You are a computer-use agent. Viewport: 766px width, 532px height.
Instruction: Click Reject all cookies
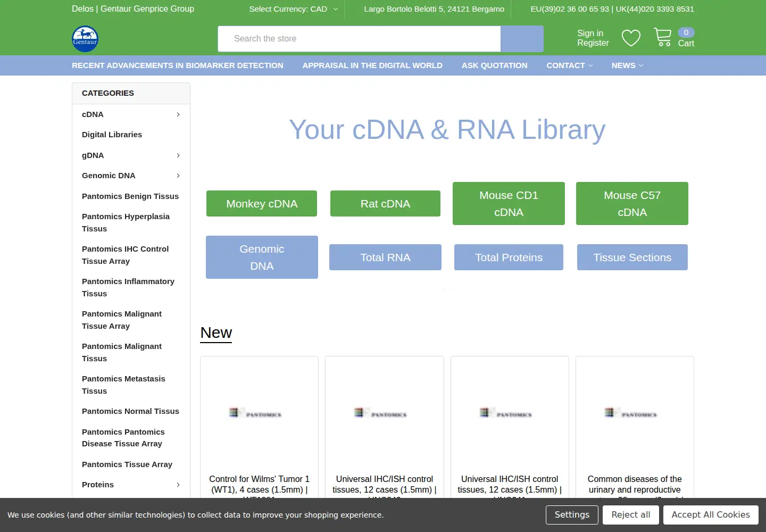pyautogui.click(x=631, y=515)
